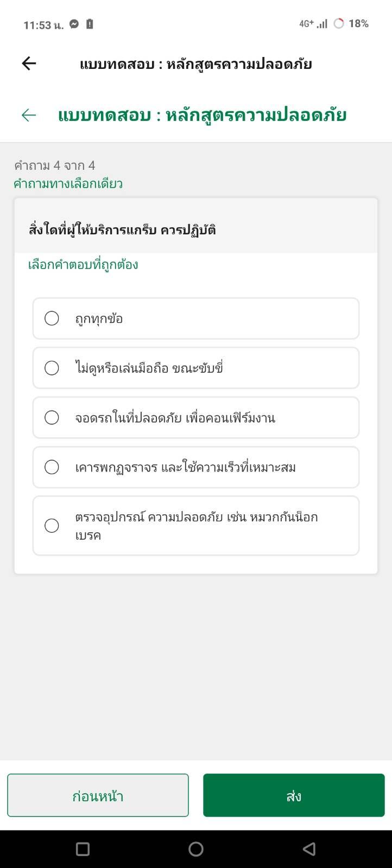Tap the black back arrow in top bar
Image resolution: width=392 pixels, height=868 pixels.
click(29, 63)
